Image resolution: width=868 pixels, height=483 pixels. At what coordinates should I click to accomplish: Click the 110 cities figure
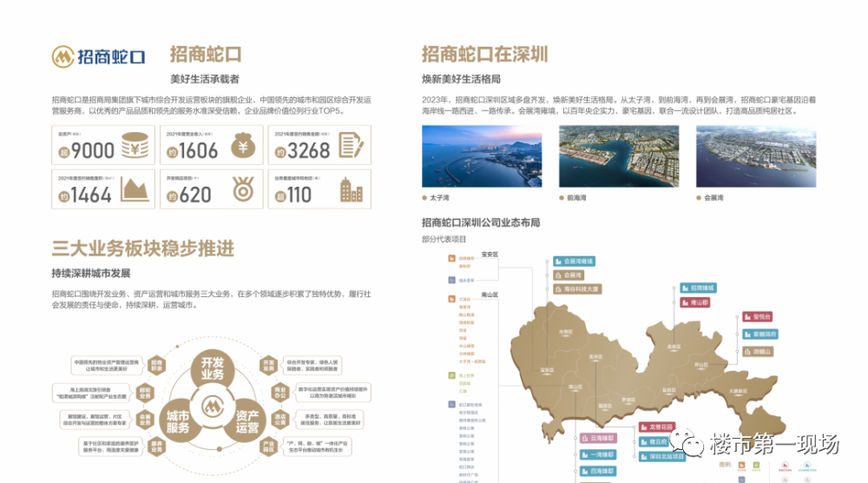pos(299,195)
